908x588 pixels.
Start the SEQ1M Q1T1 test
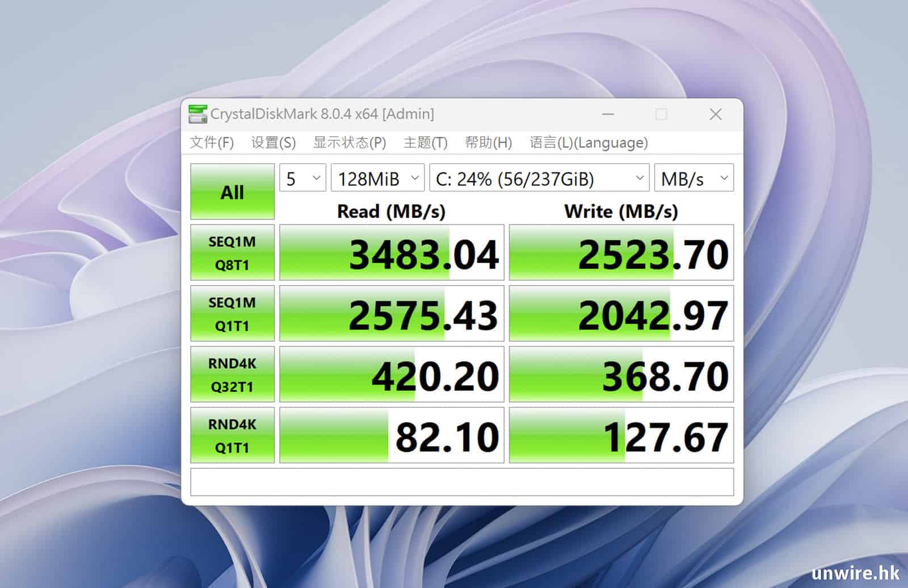pyautogui.click(x=232, y=314)
